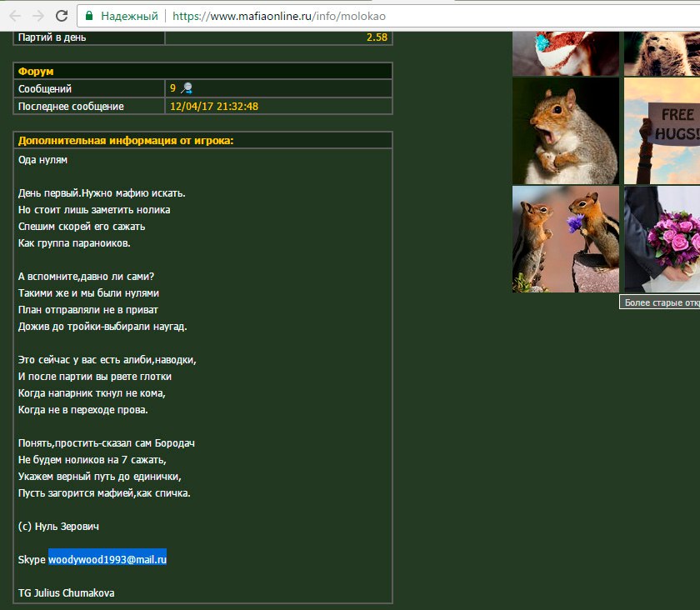Click the last message date 12/04/17 21:32:48
This screenshot has height=610, width=700.
[x=214, y=106]
